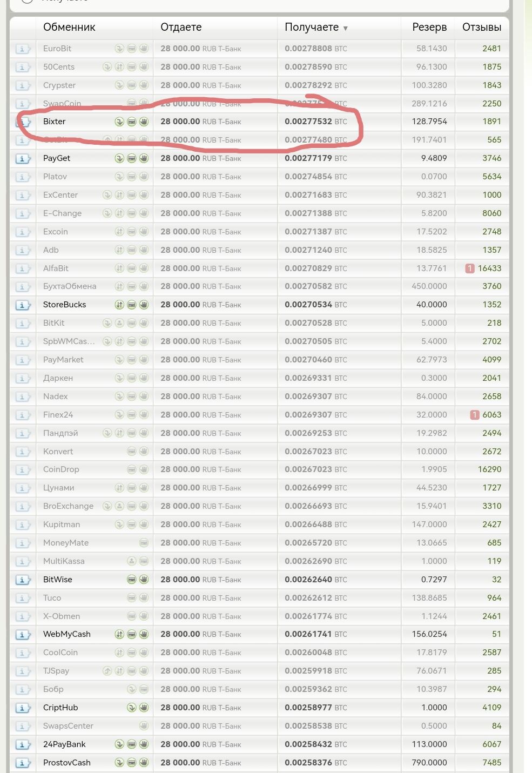Open the info icon for EuroBit
The width and height of the screenshot is (532, 773).
(22, 49)
